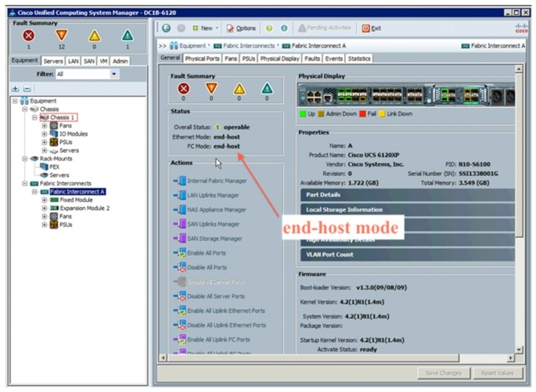Switch to the Admin navigation tab
This screenshot has width=536, height=392.
coord(120,61)
